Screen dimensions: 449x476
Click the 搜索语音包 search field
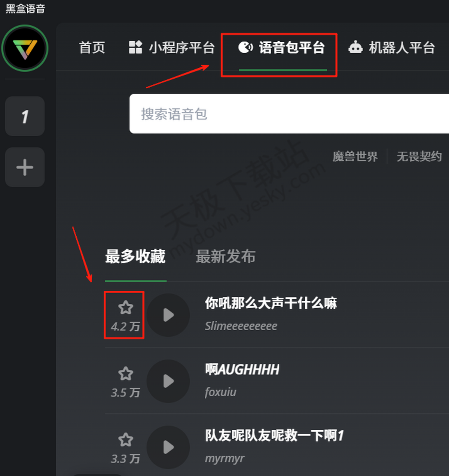[x=289, y=114]
